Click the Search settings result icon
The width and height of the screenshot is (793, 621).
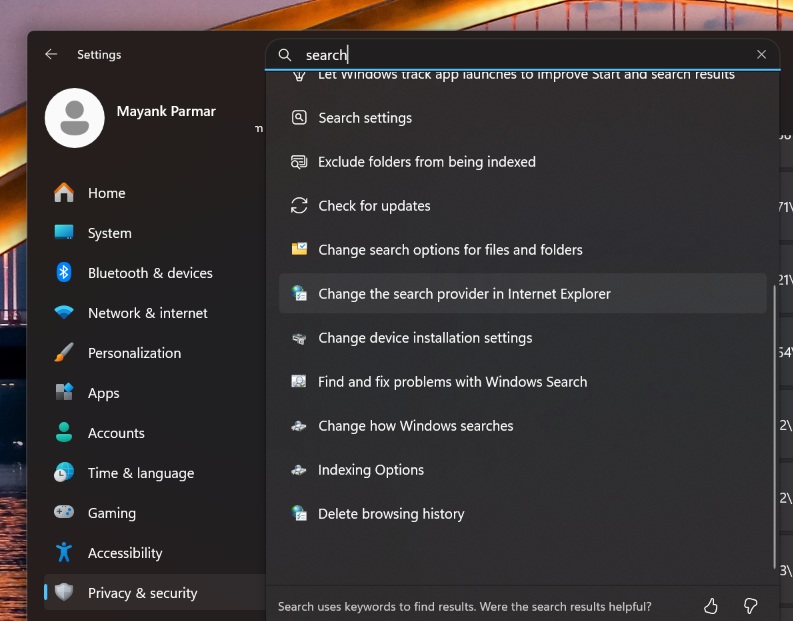(x=299, y=118)
